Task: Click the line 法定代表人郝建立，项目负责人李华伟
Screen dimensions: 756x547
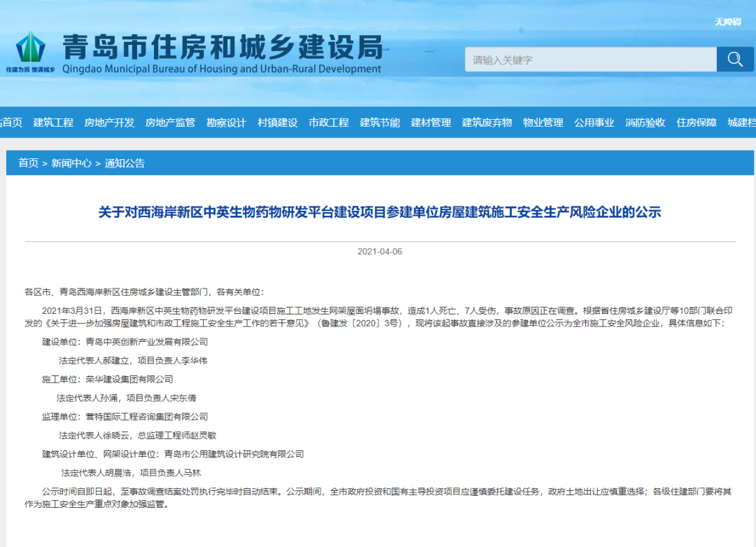Action: [133, 361]
